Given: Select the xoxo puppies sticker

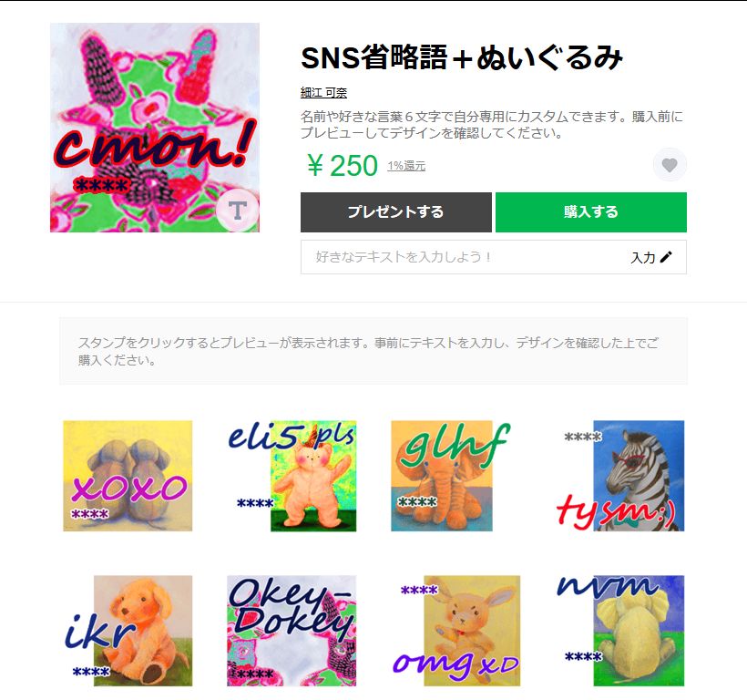Looking at the screenshot, I should pos(128,476).
